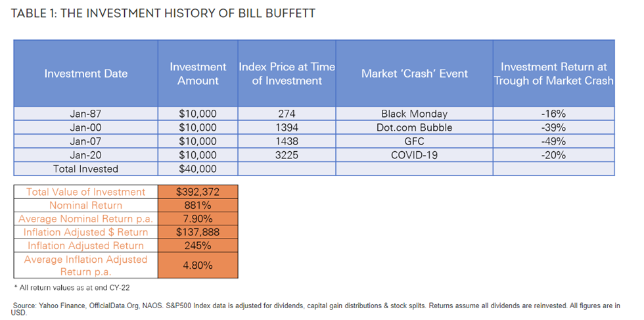This screenshot has height=320, width=644.
Task: Select the 'Black Monday' cell
Action: tap(415, 114)
